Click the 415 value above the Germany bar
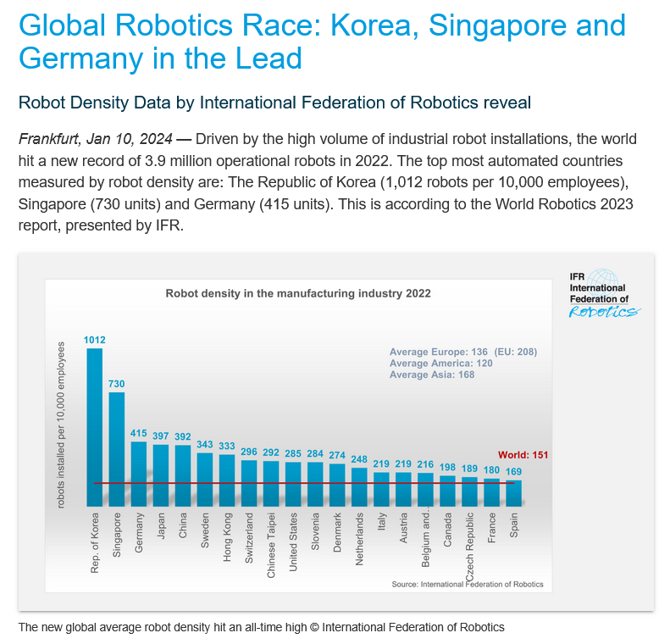This screenshot has width=670, height=644. [138, 433]
